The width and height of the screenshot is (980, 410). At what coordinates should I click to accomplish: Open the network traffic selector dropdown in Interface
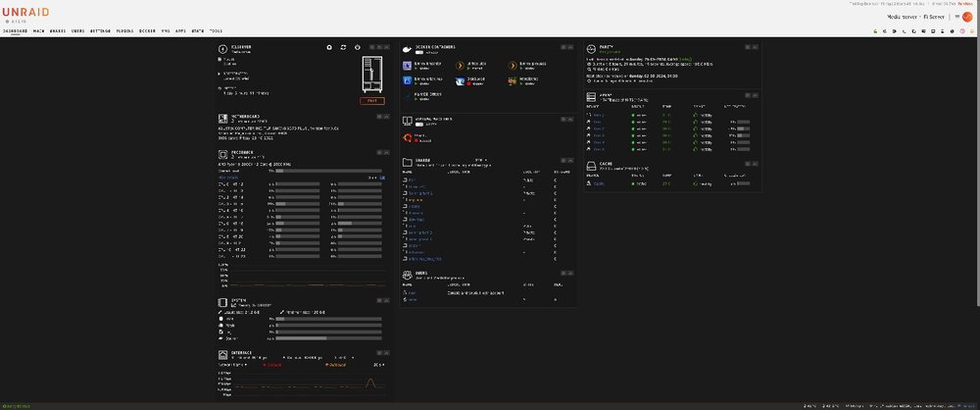232,364
